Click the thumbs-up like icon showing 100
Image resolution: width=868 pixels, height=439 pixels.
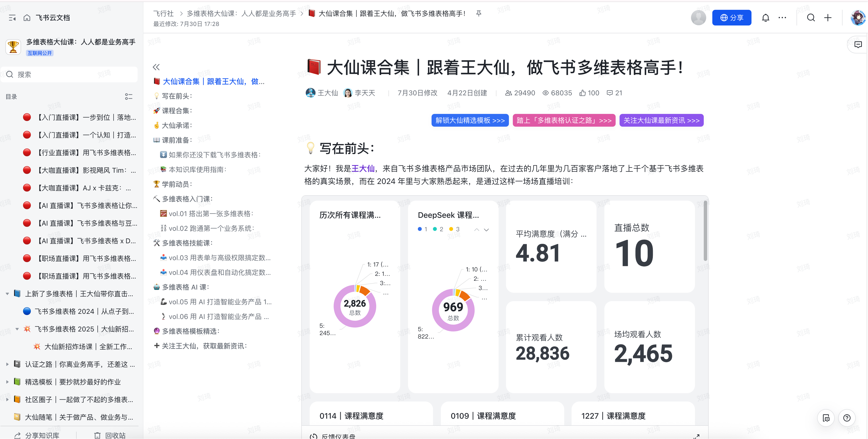click(x=583, y=93)
